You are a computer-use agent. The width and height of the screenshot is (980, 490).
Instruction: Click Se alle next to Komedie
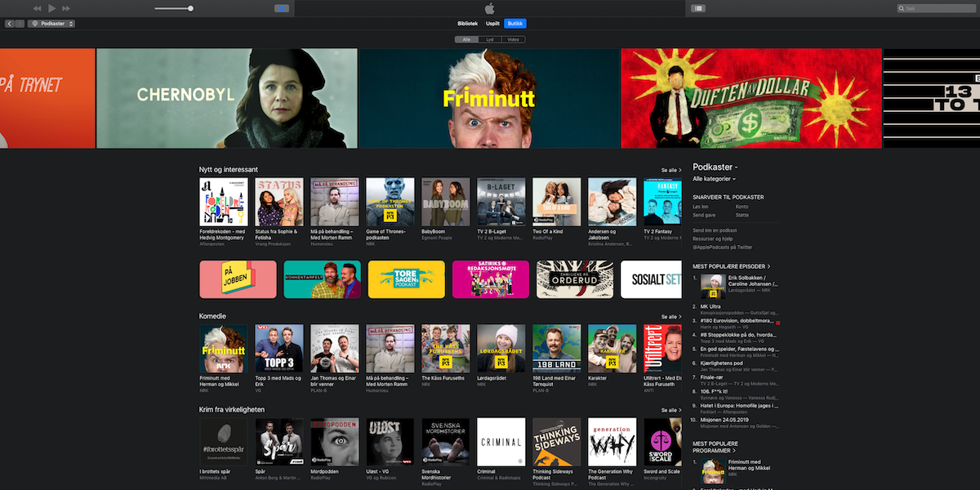click(x=670, y=317)
